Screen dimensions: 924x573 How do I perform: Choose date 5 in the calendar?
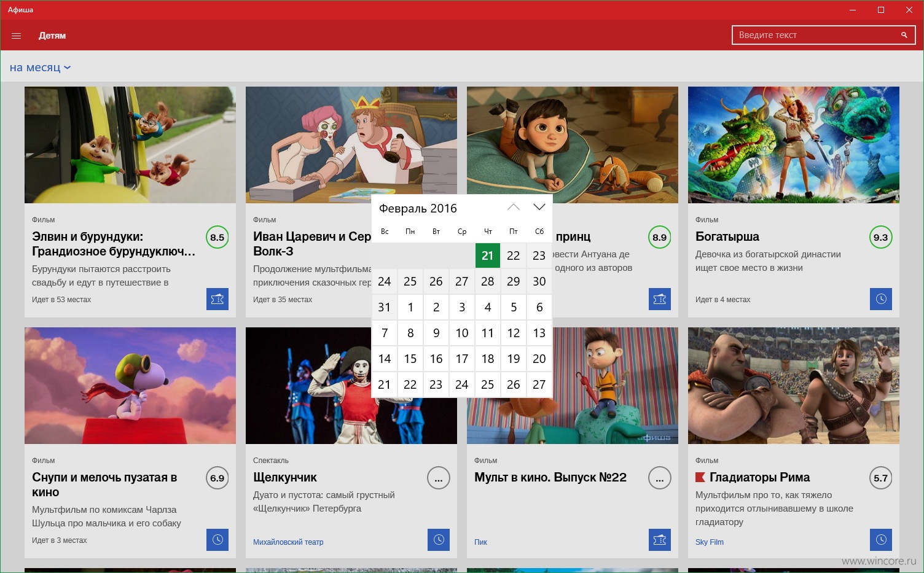[x=514, y=307]
